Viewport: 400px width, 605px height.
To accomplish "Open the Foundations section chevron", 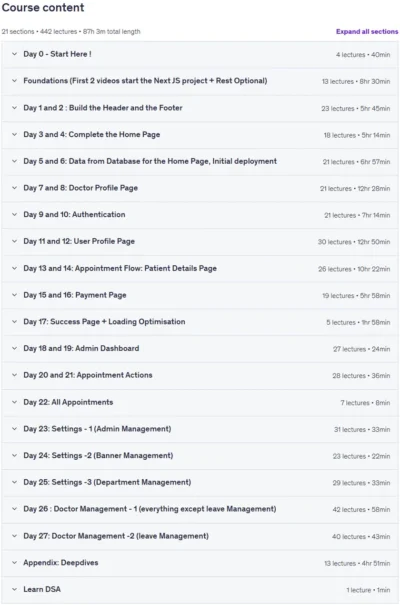I will [x=14, y=81].
